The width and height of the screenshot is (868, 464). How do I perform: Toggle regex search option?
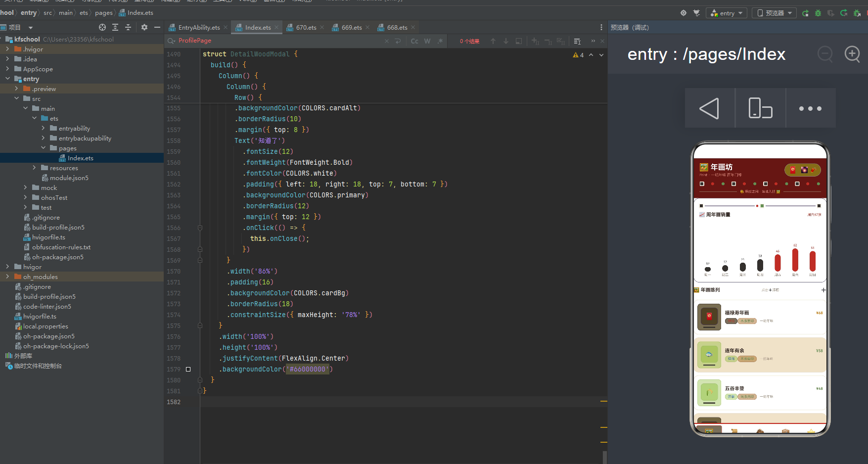[440, 41]
